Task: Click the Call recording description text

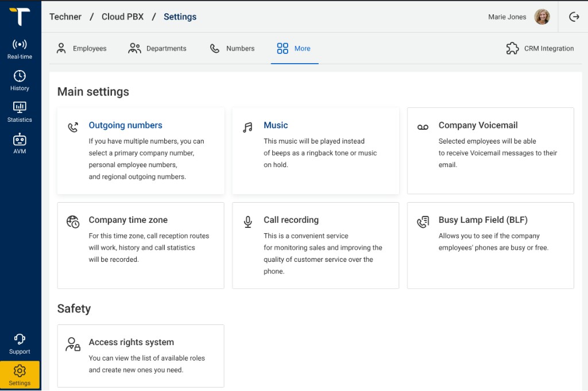Action: click(323, 253)
